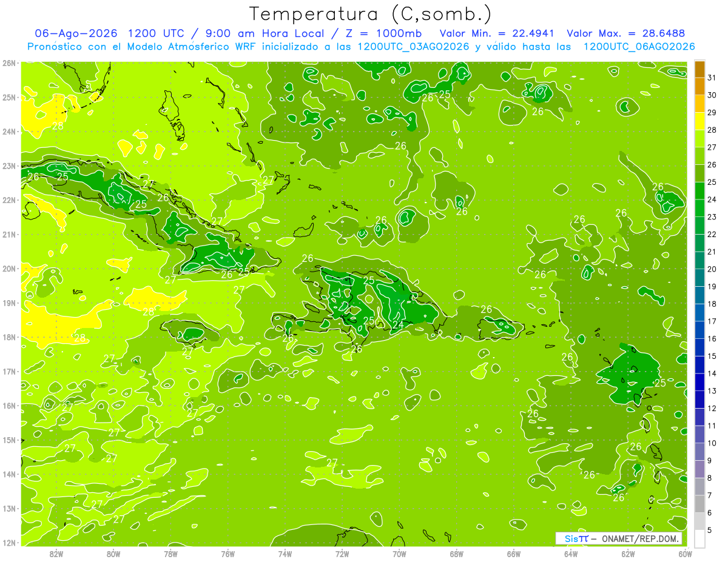Pick the green legend swatch between 23 and 24
The image size is (728, 562).
coord(699,209)
